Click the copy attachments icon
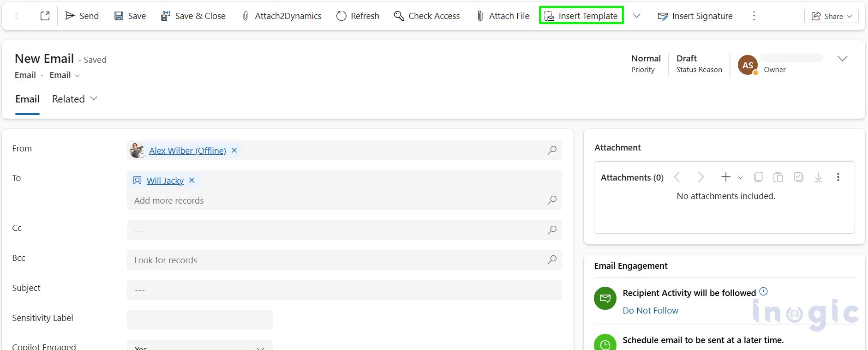868x350 pixels. pyautogui.click(x=758, y=177)
